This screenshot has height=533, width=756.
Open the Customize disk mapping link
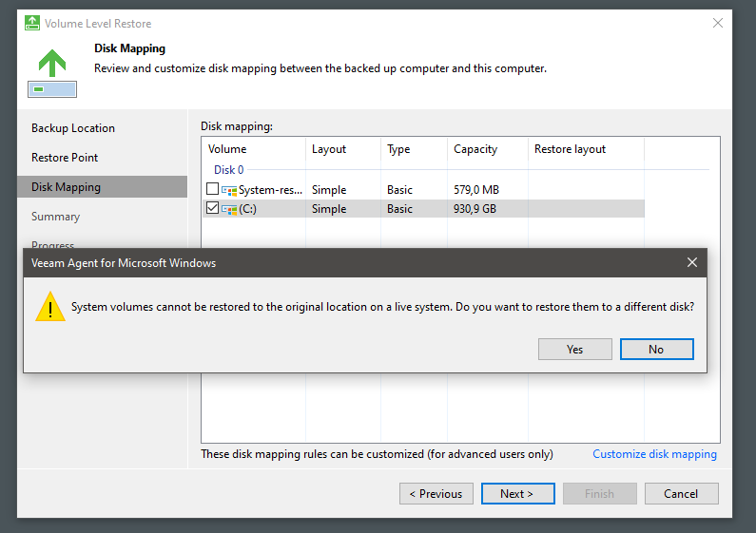pos(654,454)
